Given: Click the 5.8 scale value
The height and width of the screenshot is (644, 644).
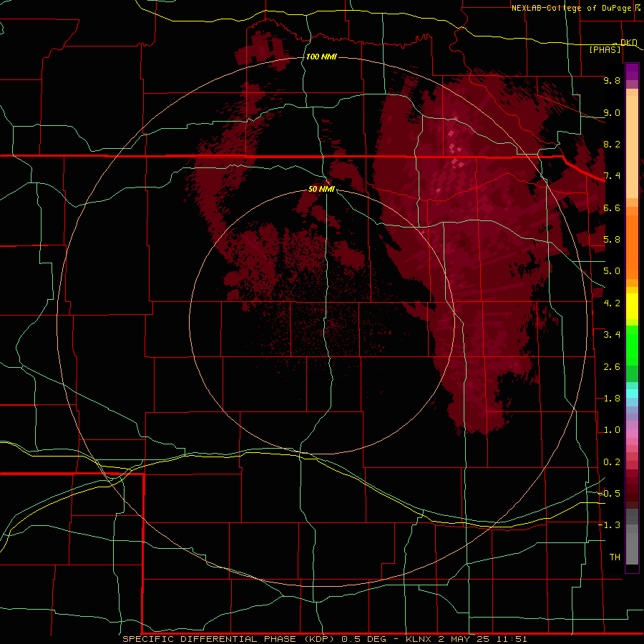Looking at the screenshot, I should point(612,240).
